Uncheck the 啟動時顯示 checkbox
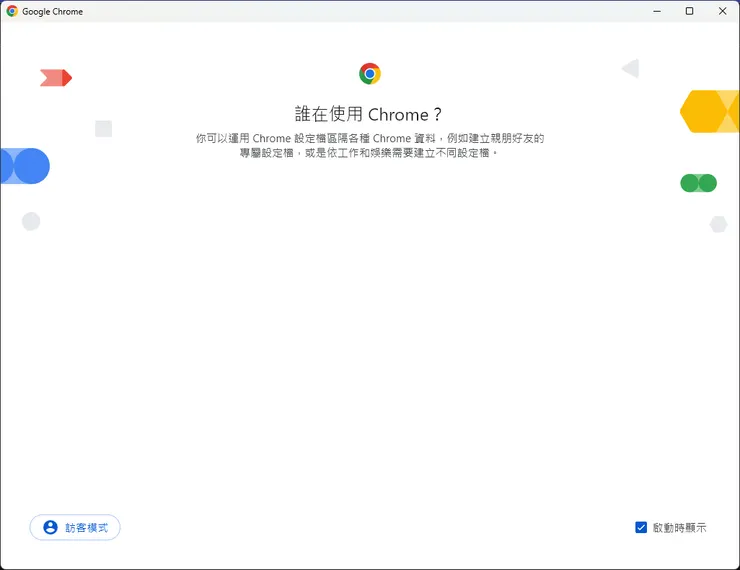 point(640,527)
